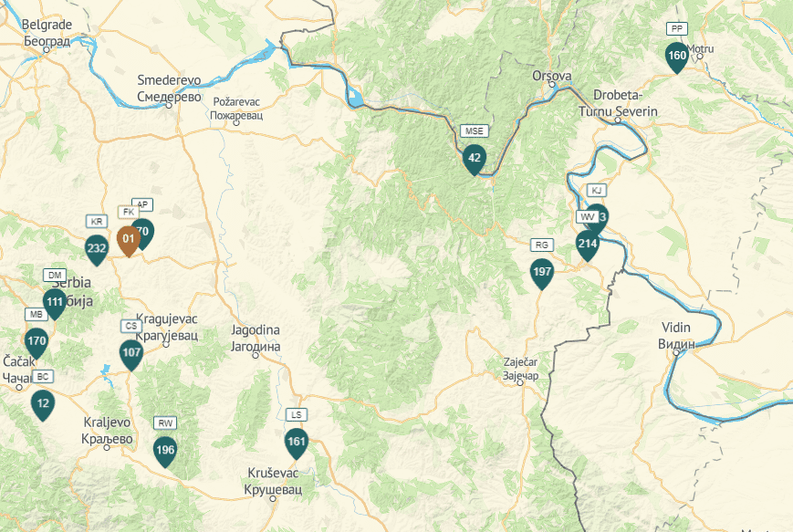This screenshot has width=793, height=532.
Task: Click the marker numbered 107
Action: point(131,354)
